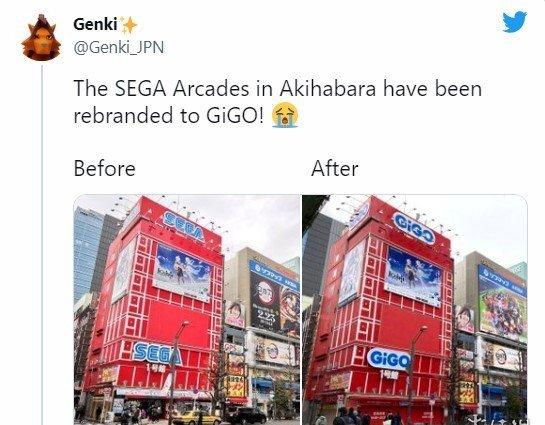The image size is (545, 425).
Task: Open the @Genki_JPN handle link
Action: pyautogui.click(x=119, y=47)
